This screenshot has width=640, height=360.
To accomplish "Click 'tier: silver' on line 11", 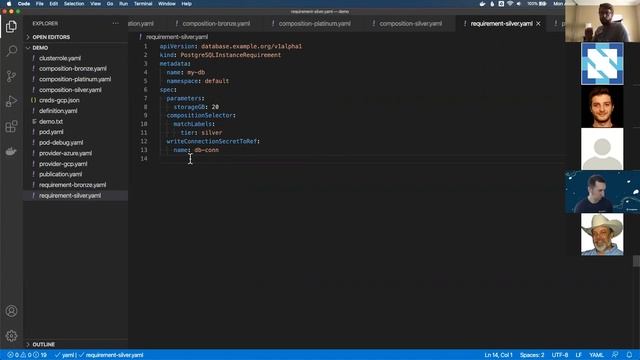I will tap(201, 133).
